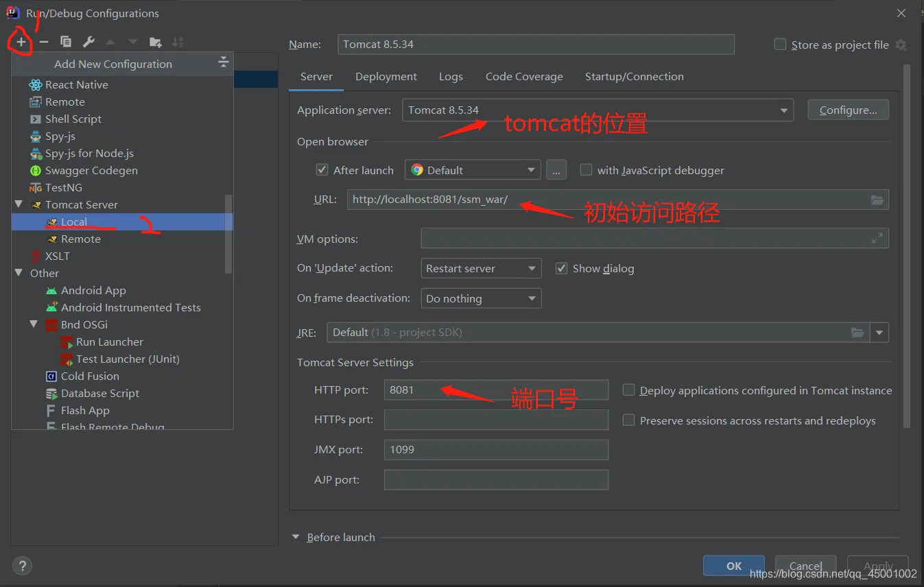Collapse the Before launch section
This screenshot has height=587, width=924.
(x=296, y=537)
